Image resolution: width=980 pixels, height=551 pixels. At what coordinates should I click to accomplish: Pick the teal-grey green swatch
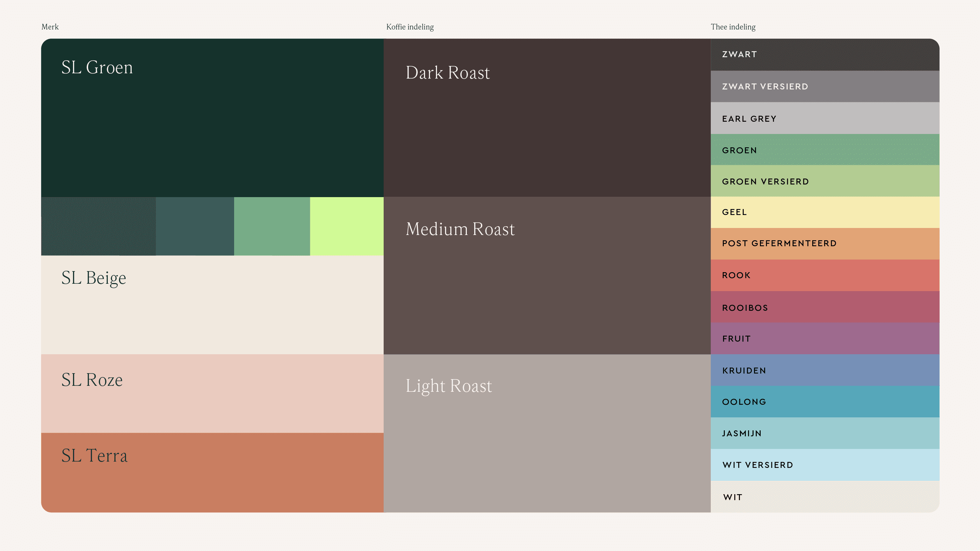[194, 226]
